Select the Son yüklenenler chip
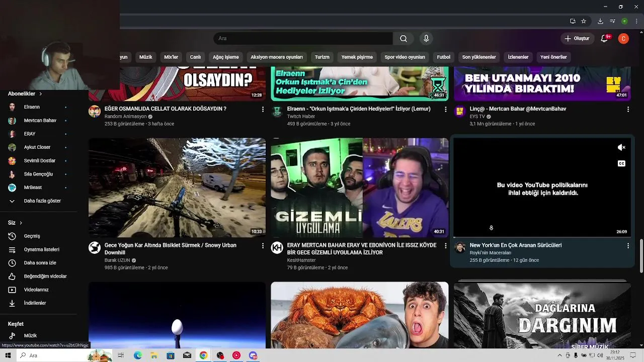The image size is (644, 362). (479, 57)
